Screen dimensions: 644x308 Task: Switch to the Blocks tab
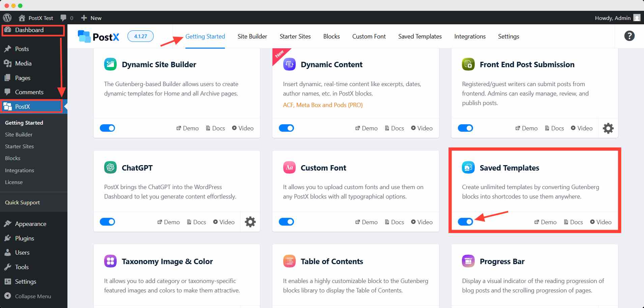pyautogui.click(x=331, y=36)
